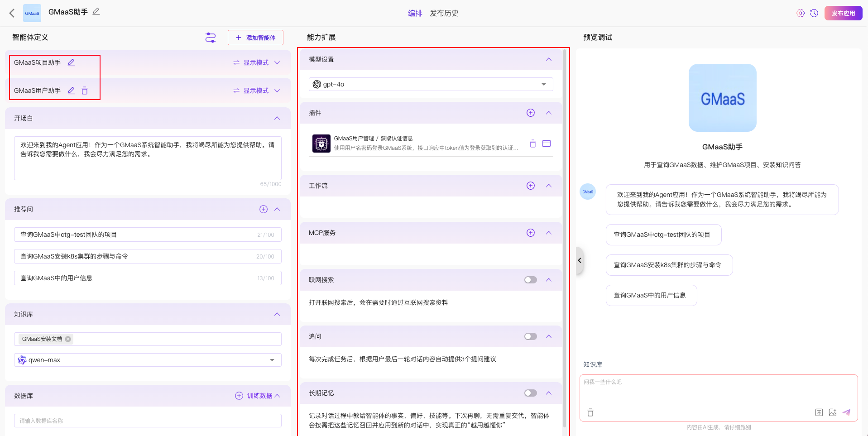Collapse the 工作流 section
The width and height of the screenshot is (868, 436).
(549, 186)
